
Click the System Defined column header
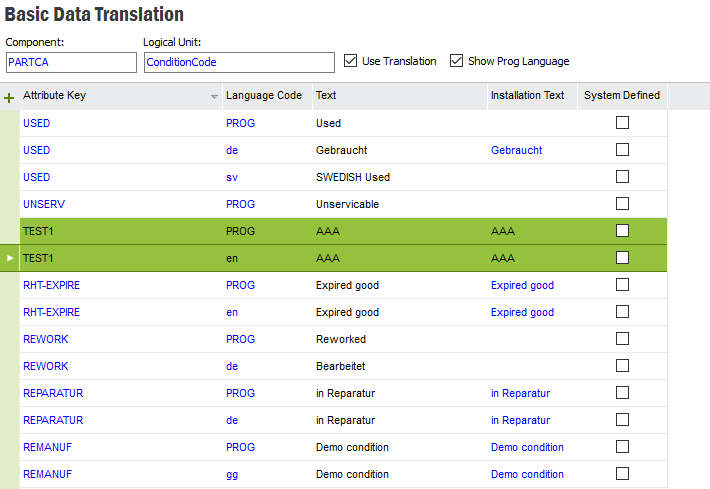pos(622,96)
